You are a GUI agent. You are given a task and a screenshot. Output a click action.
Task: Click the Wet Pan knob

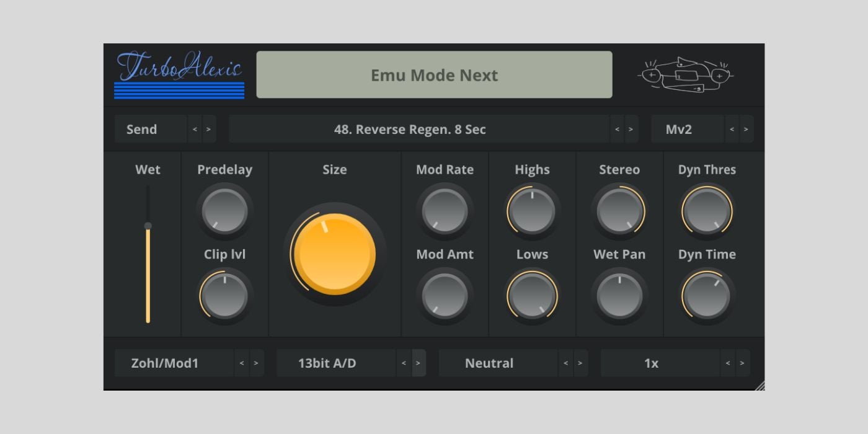[x=620, y=295]
